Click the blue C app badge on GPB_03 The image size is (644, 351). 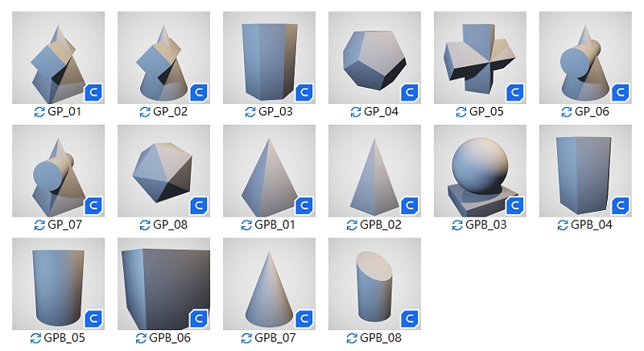coord(515,206)
